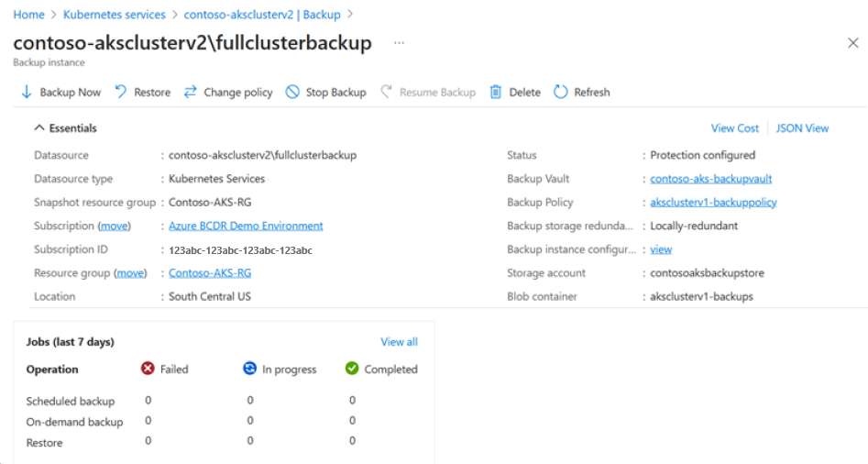The width and height of the screenshot is (868, 464).
Task: Go to Home in breadcrumb
Action: tap(28, 15)
